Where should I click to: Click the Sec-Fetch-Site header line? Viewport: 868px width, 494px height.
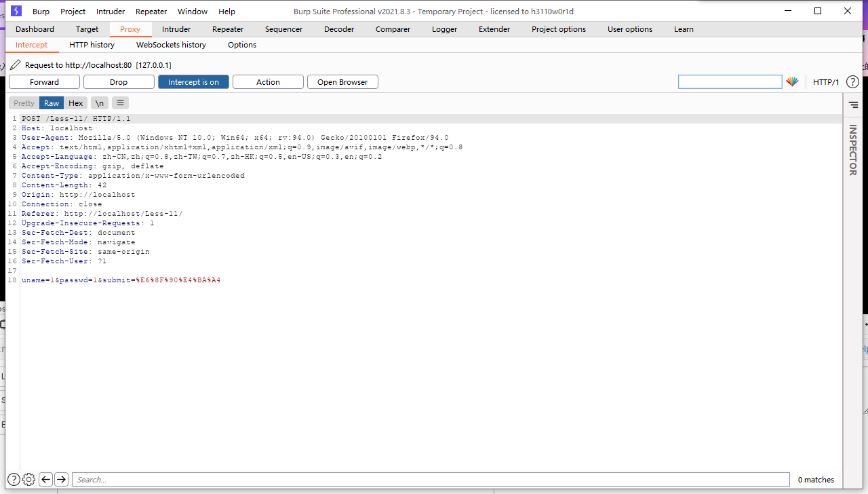click(85, 252)
